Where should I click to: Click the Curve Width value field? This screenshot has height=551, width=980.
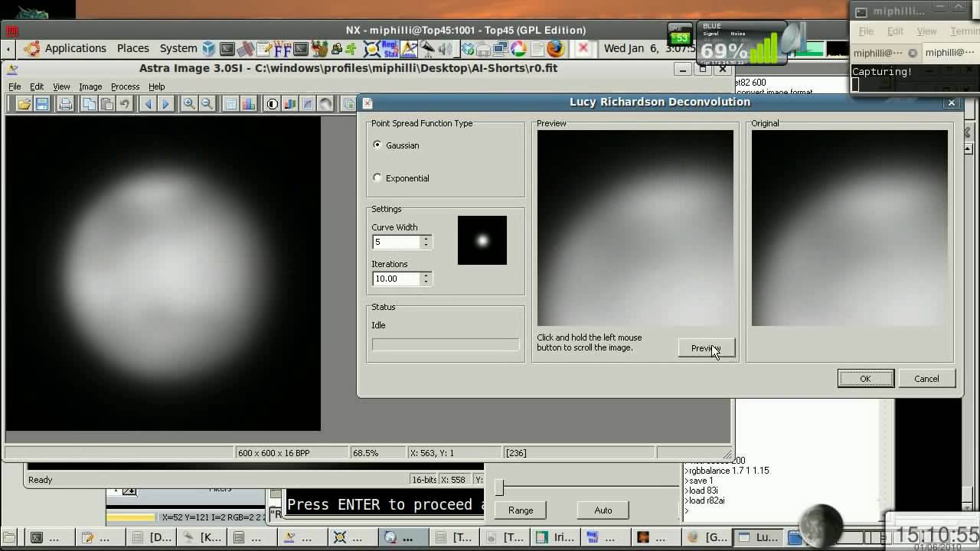(397, 242)
